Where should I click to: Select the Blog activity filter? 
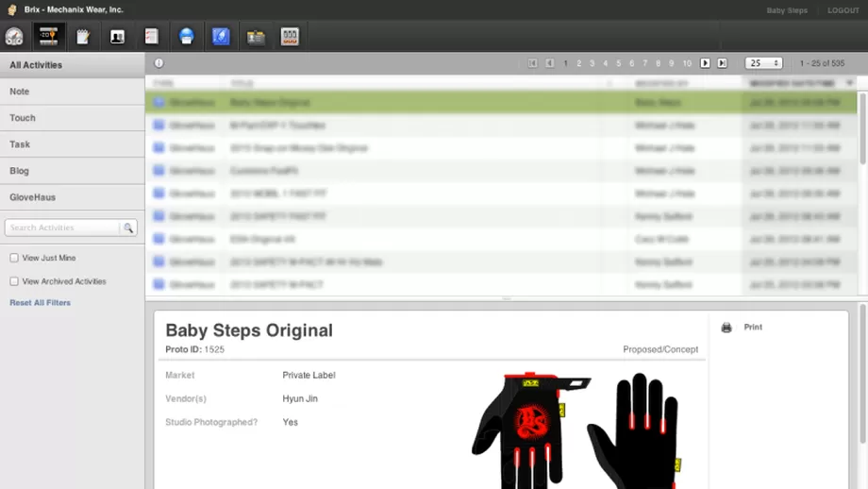19,171
